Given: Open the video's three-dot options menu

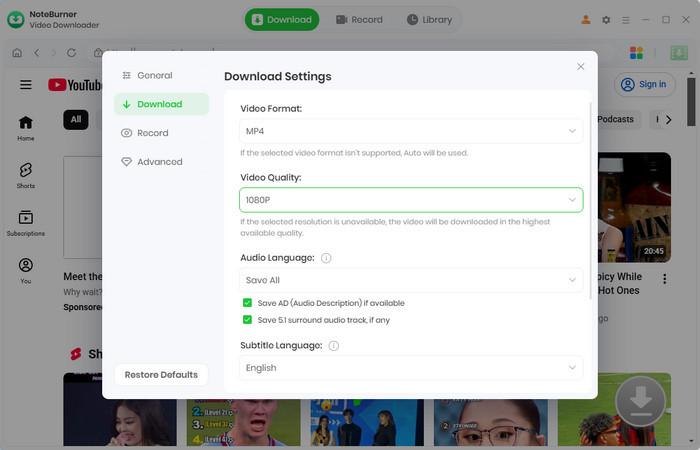Looking at the screenshot, I should coord(665,279).
